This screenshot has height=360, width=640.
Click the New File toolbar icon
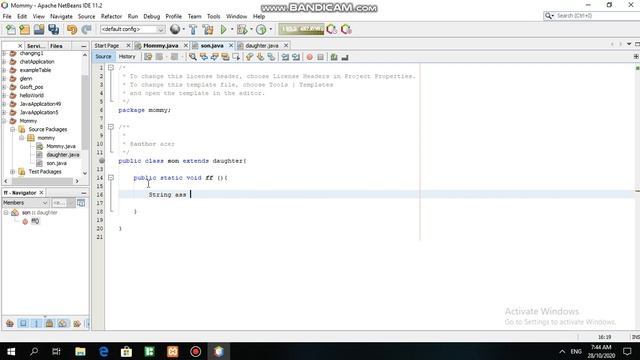(x=11, y=29)
